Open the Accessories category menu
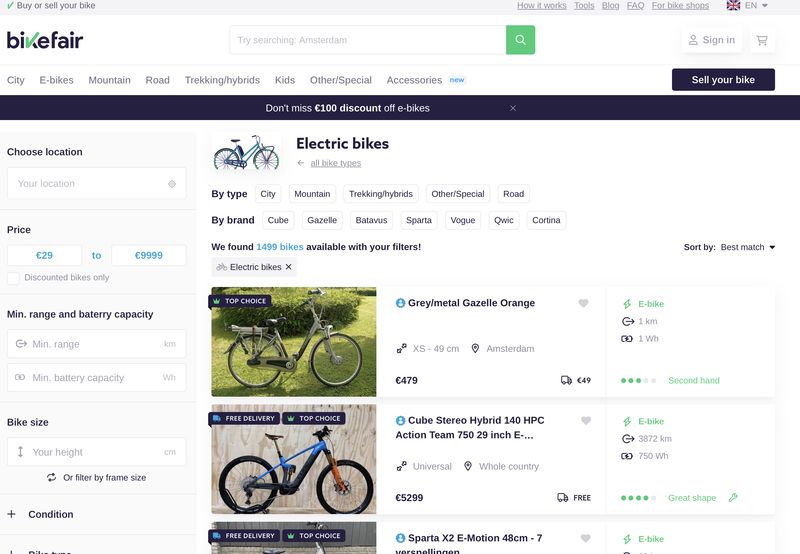This screenshot has height=554, width=800. point(414,80)
